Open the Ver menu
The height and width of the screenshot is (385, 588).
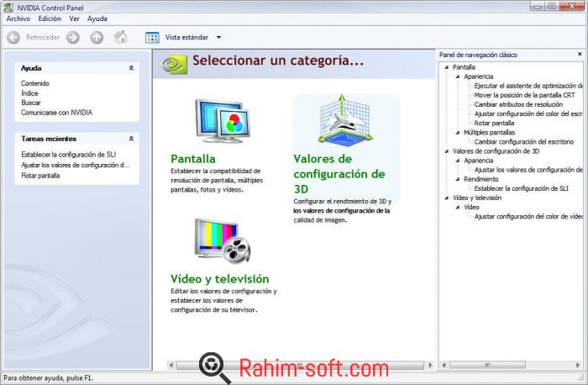(x=74, y=18)
